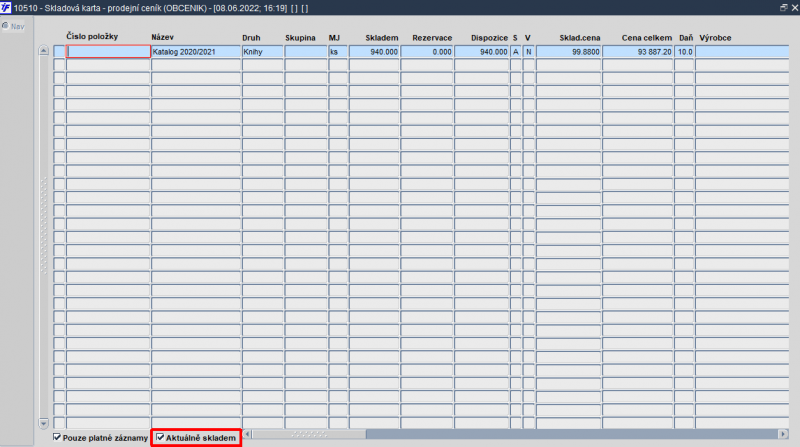Select the Katalog 2020/2021 name cell

(x=196, y=52)
